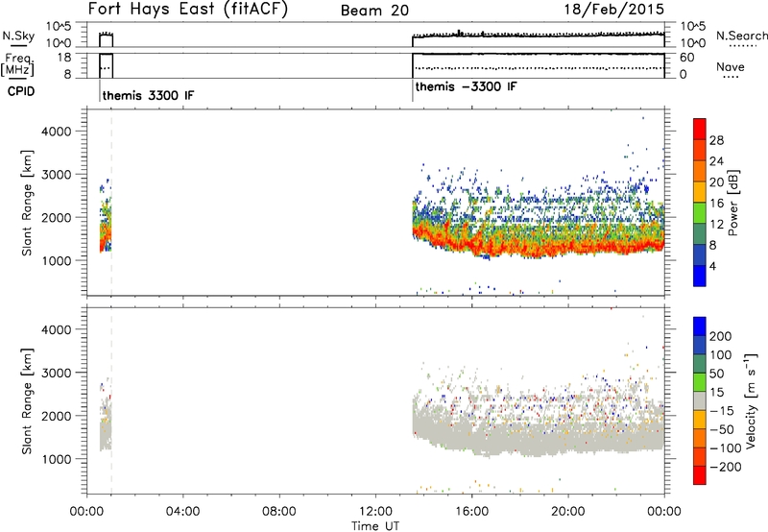Screen dimensions: 768x532
Task: Click the '12:00' time tick label
Action: [375, 512]
